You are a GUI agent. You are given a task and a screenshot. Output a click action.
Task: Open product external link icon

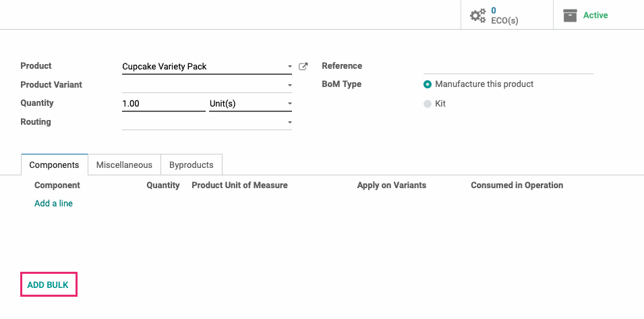pyautogui.click(x=303, y=67)
